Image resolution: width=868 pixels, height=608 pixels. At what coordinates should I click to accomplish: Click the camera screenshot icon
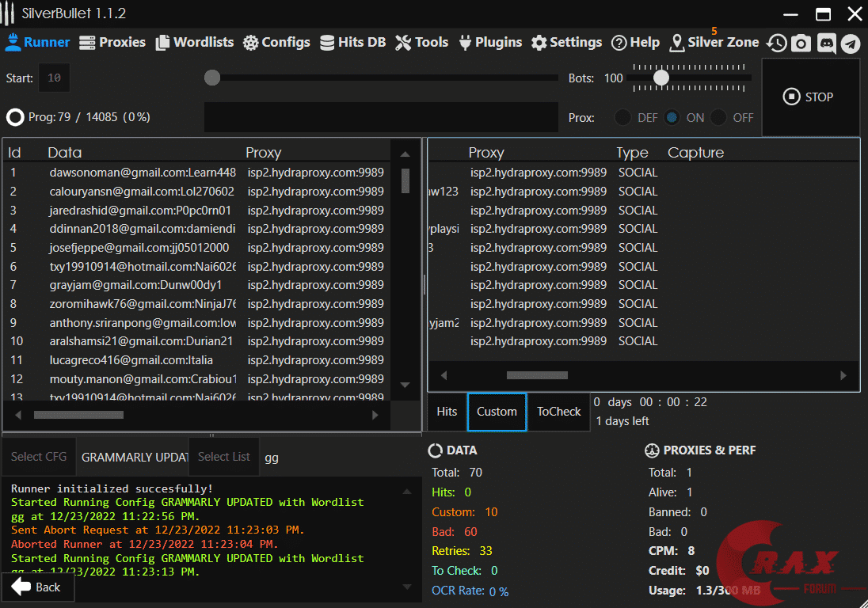tap(801, 43)
